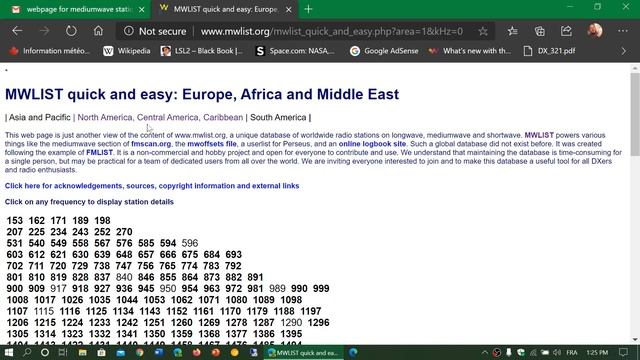Click the address bar URL field
Image resolution: width=640 pixels, height=360 pixels.
331,31
